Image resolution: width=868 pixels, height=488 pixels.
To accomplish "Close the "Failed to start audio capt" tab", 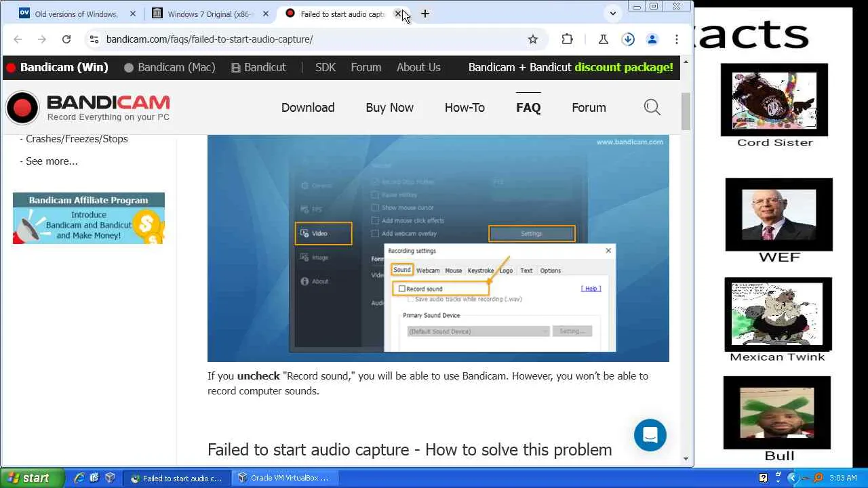I will pyautogui.click(x=398, y=14).
